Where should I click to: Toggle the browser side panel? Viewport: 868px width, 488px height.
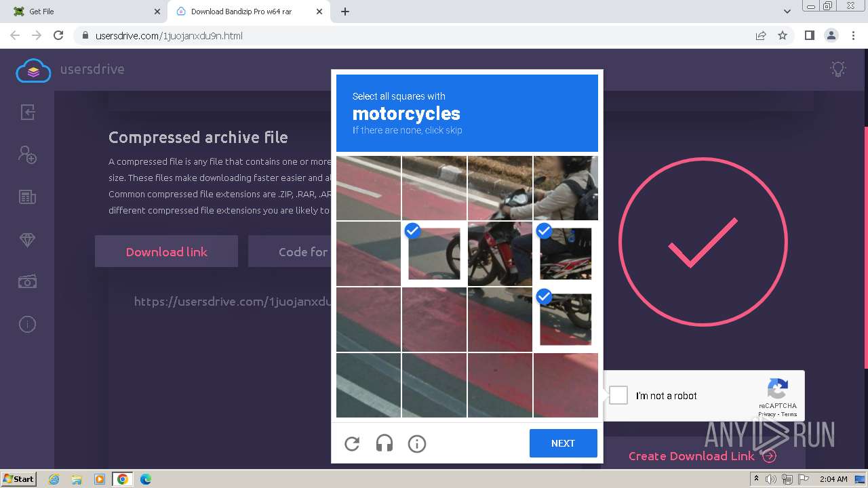(x=809, y=36)
